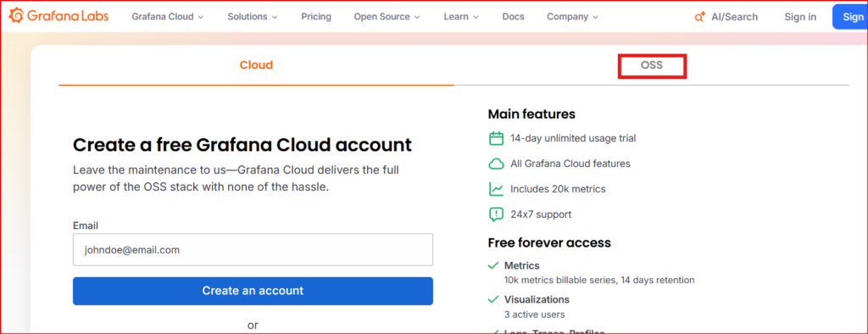This screenshot has height=334, width=868.
Task: Open the Pricing page
Action: (316, 17)
